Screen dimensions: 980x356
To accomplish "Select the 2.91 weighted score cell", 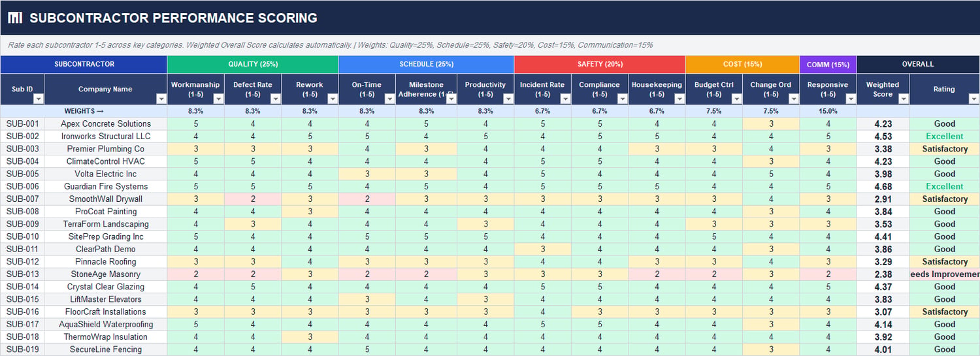I will [883, 199].
